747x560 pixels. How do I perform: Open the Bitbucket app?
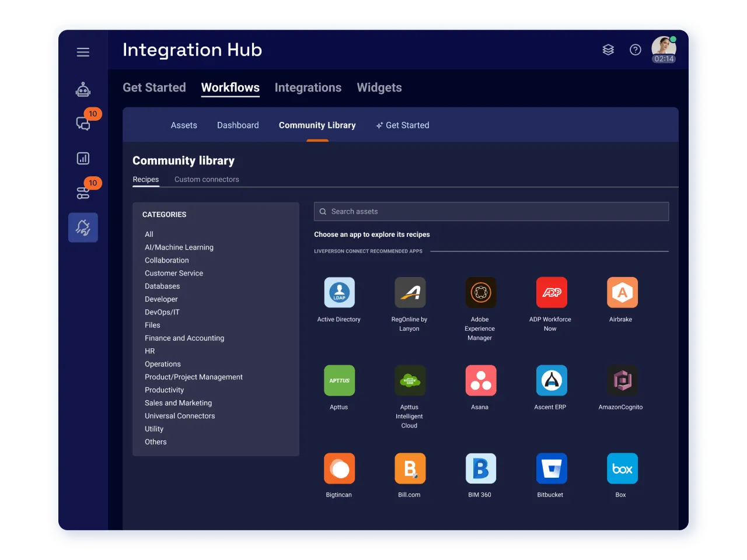(x=551, y=468)
